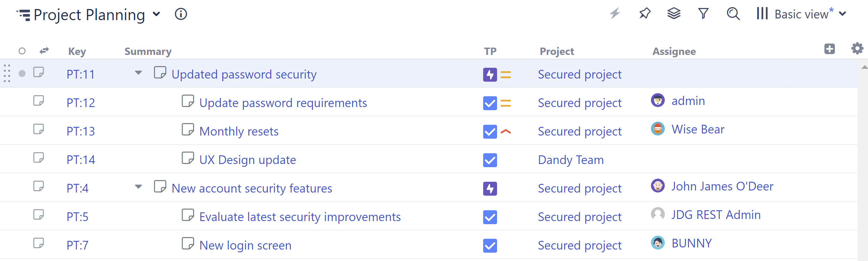This screenshot has width=868, height=261.
Task: Toggle the select-all circle in header
Action: [22, 51]
